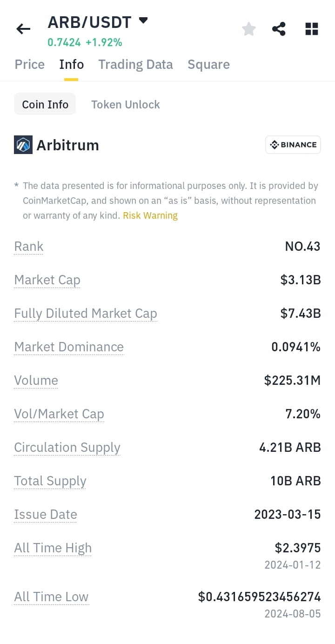This screenshot has height=644, width=335.
Task: Tap the back arrow icon
Action: (x=23, y=29)
